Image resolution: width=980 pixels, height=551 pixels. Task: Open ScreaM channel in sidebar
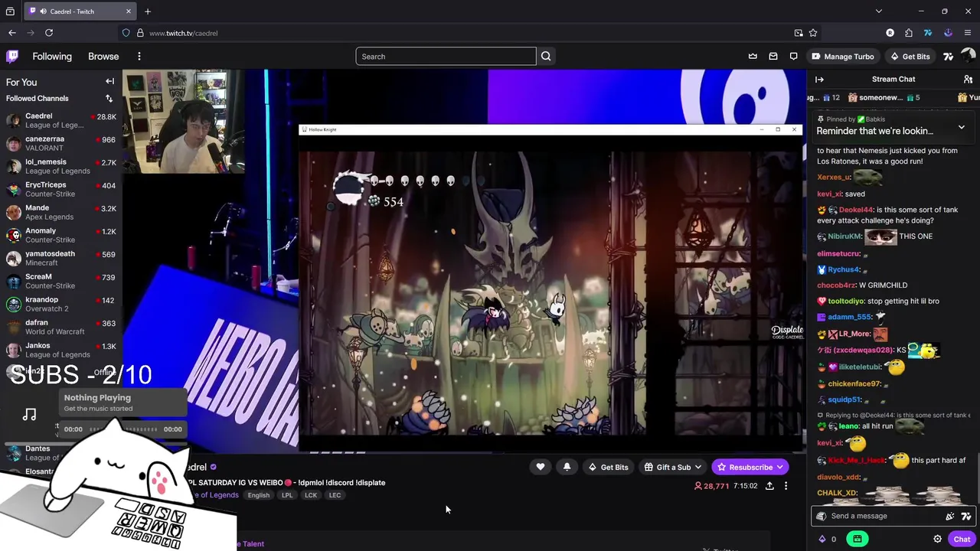point(61,281)
